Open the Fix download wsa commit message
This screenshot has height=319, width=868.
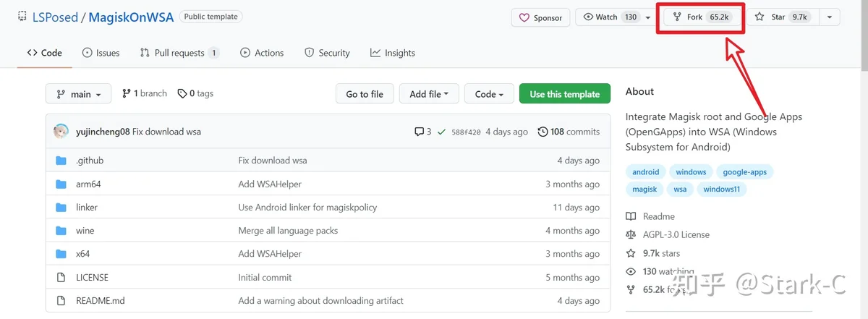point(167,132)
